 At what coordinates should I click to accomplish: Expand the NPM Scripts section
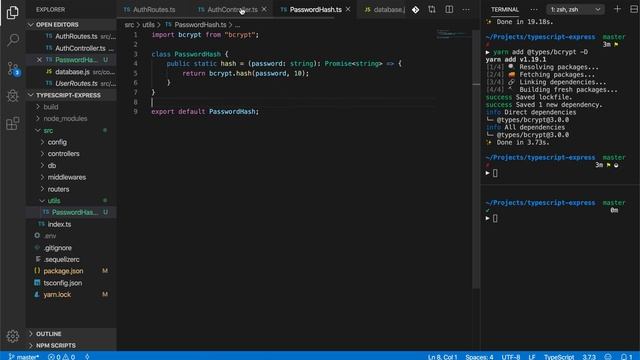pyautogui.click(x=71, y=345)
